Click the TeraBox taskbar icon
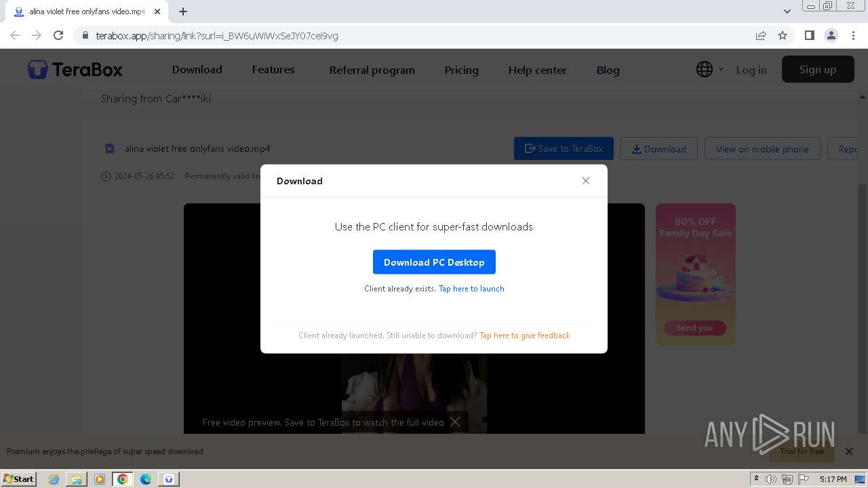This screenshot has width=868, height=488. tap(169, 479)
